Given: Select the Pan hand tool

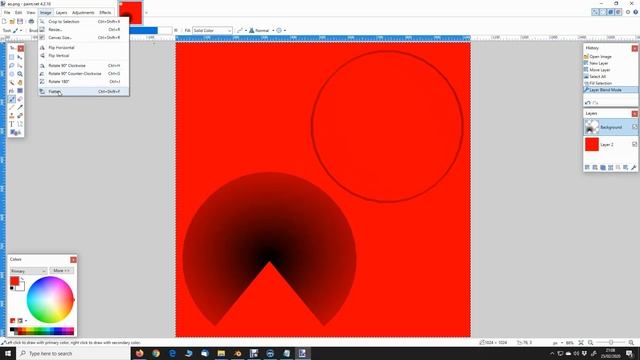Looking at the screenshot, I should coord(20,82).
